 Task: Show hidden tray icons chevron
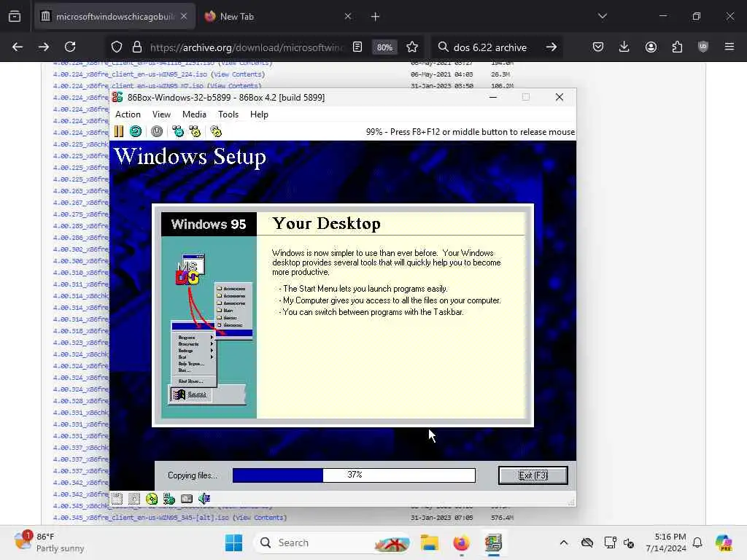click(x=564, y=542)
